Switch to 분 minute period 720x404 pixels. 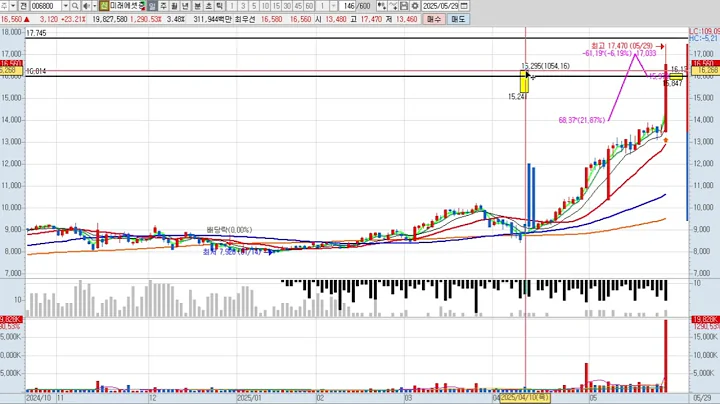pyautogui.click(x=197, y=6)
